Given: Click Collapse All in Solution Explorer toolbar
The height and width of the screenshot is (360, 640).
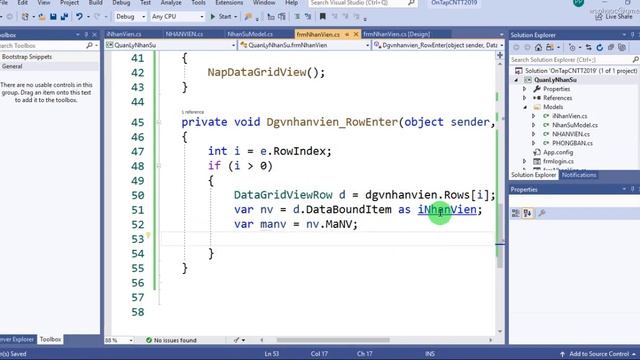Looking at the screenshot, I should pos(611,48).
